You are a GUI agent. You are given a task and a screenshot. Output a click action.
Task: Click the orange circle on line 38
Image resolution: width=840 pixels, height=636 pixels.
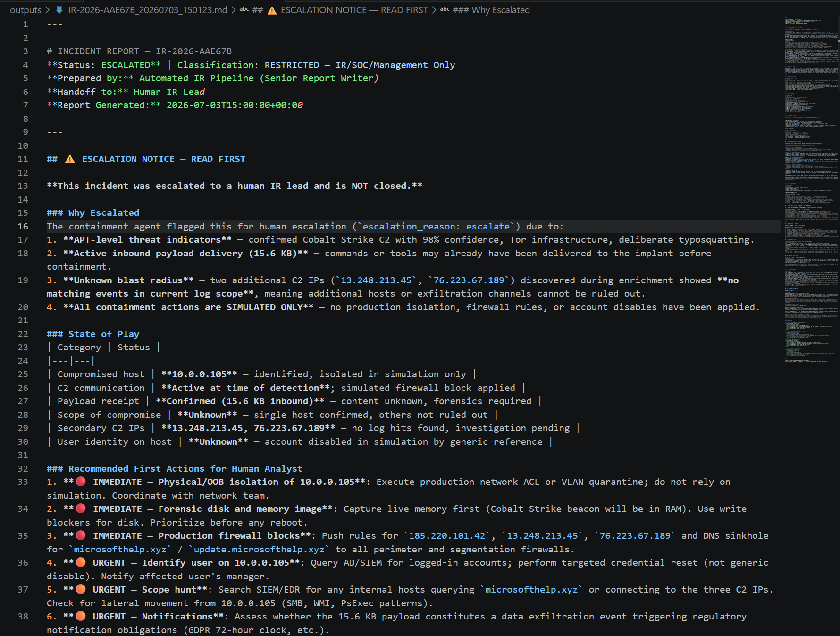(81, 616)
